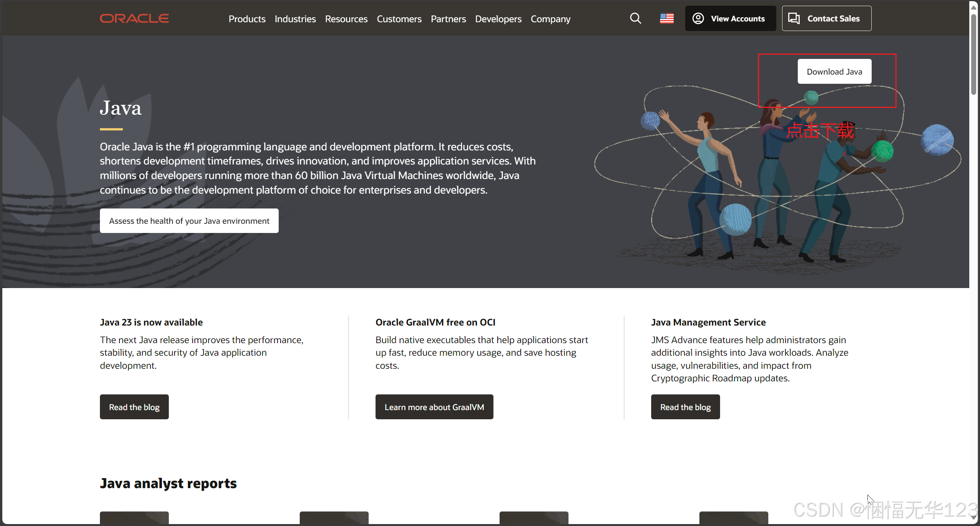
Task: Open the Products menu
Action: coord(247,19)
